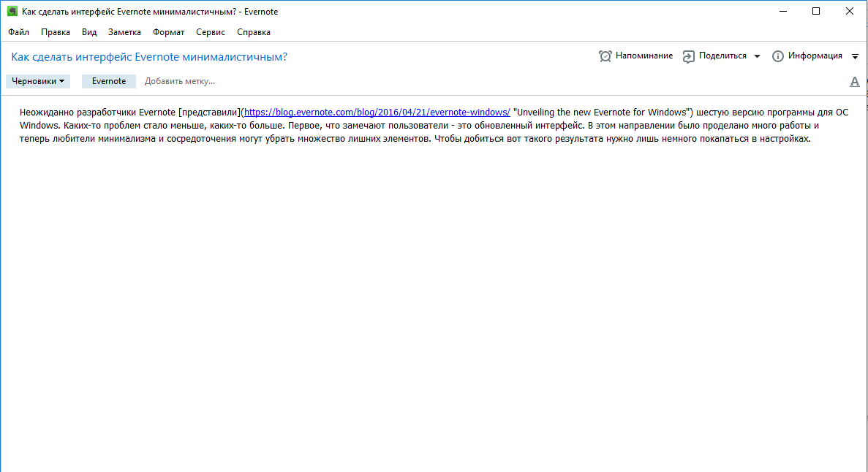Close the Evernote note window
Image resolution: width=868 pixels, height=472 pixels.
pyautogui.click(x=850, y=11)
